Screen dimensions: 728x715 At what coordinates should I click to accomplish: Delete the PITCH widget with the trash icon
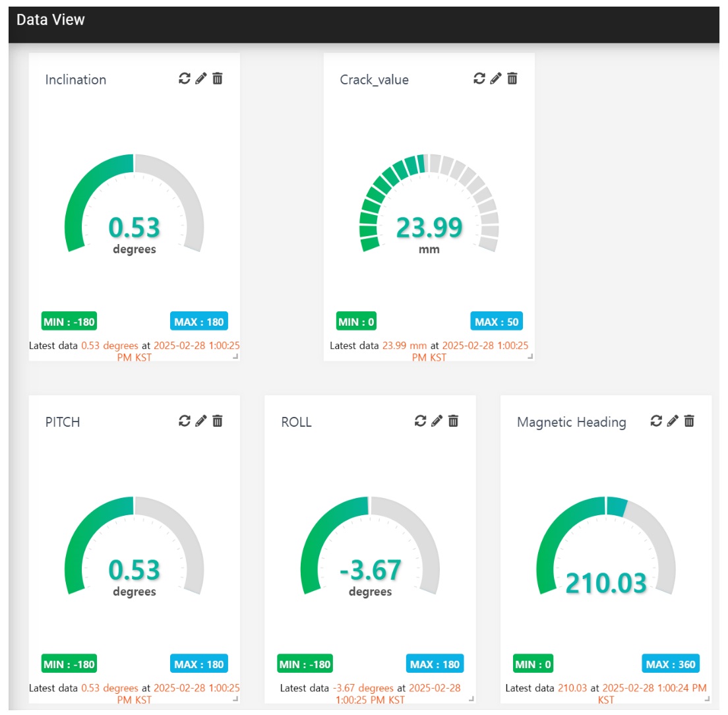tap(218, 421)
